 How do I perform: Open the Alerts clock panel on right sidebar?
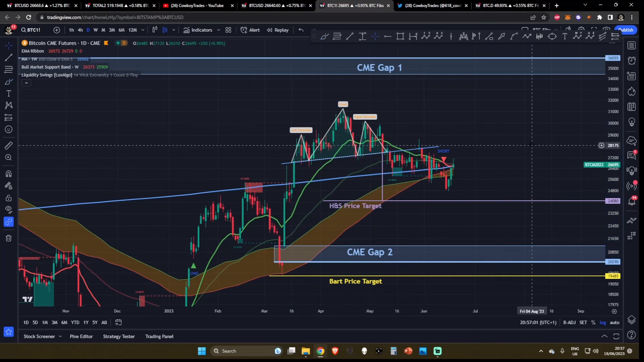tap(632, 61)
